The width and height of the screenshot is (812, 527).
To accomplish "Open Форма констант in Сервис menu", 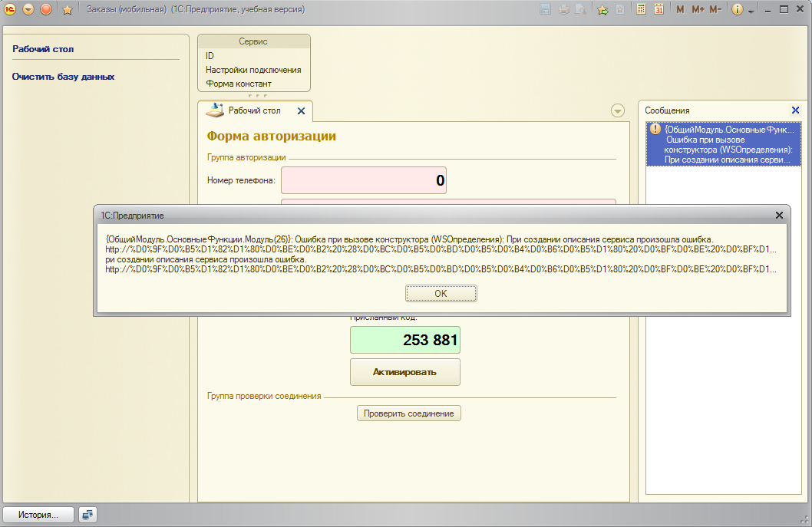I will click(x=238, y=84).
